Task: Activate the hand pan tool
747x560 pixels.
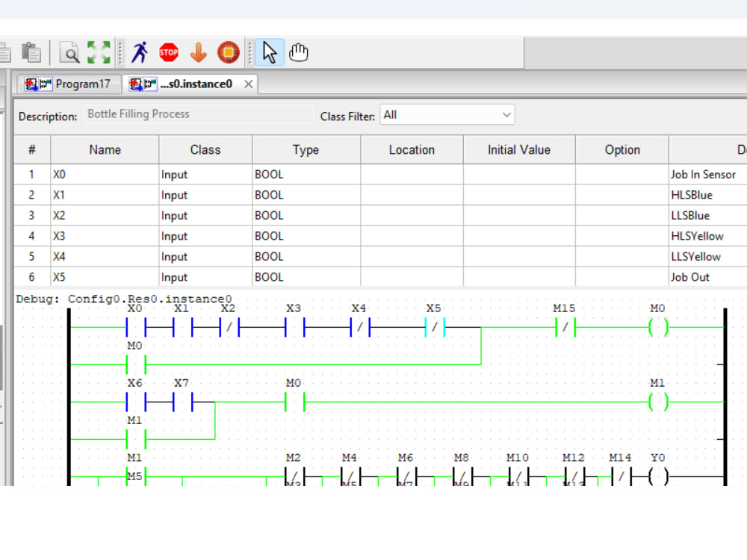Action: (x=297, y=52)
